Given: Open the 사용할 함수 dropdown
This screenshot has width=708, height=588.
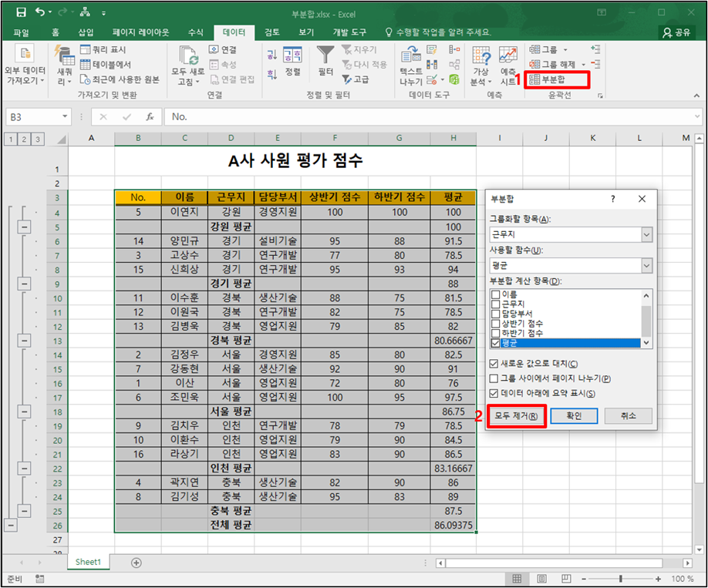Looking at the screenshot, I should [x=646, y=266].
